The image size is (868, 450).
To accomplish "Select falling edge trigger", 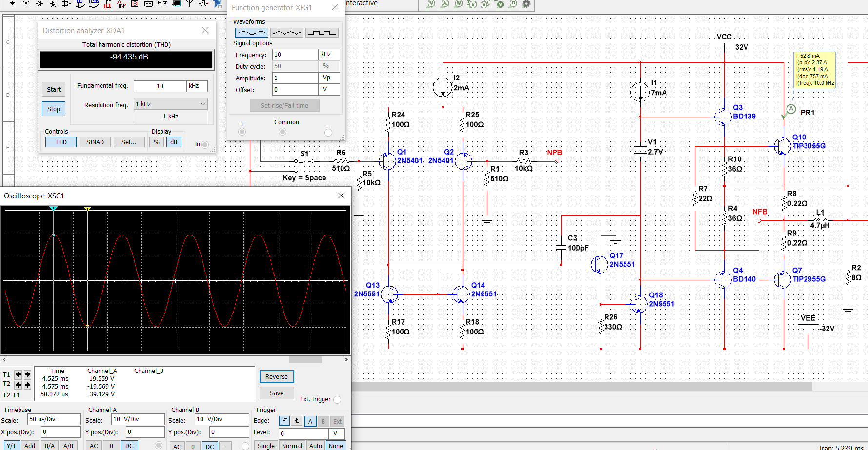I will point(296,421).
